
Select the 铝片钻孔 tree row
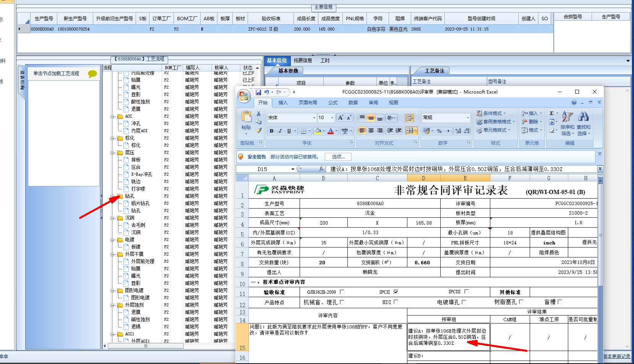(140, 204)
